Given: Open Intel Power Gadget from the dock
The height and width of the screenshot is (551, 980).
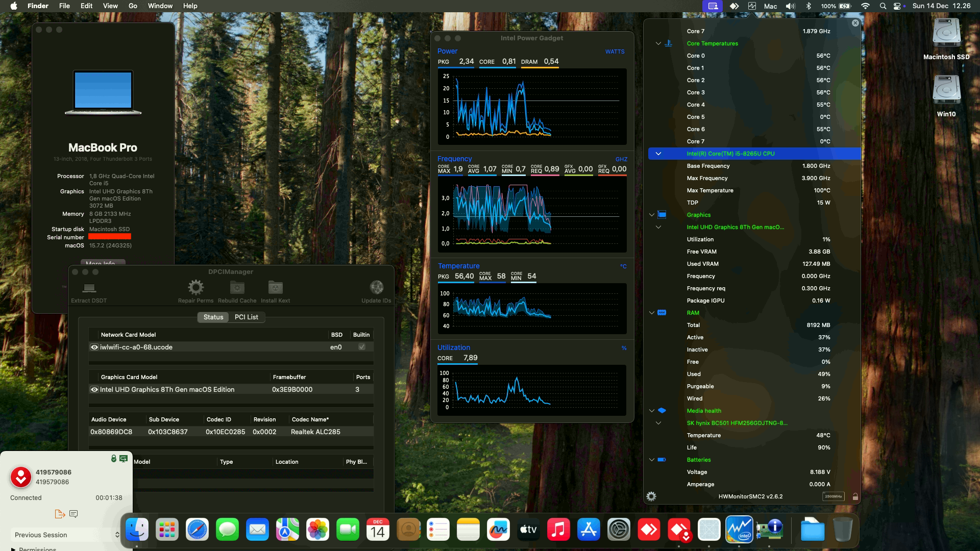Looking at the screenshot, I should [x=739, y=530].
